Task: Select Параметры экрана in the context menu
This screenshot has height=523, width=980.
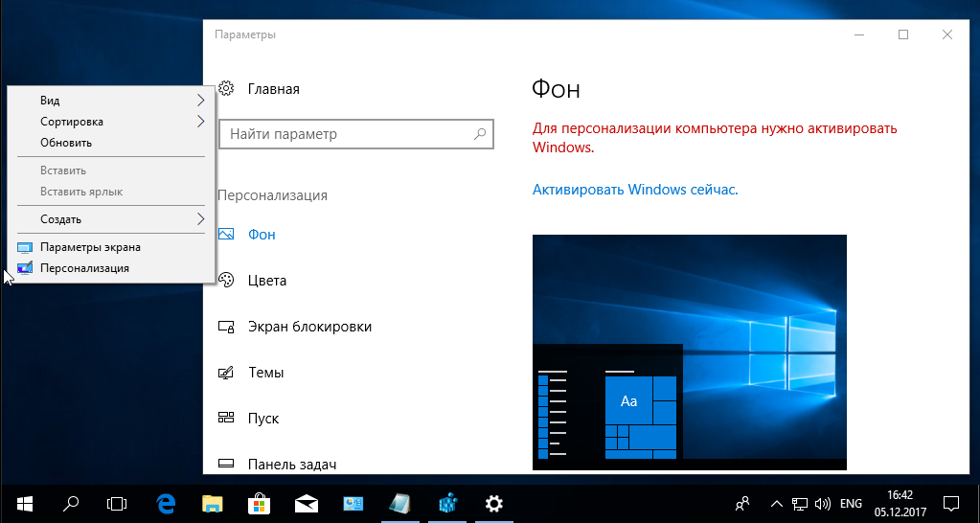Action: pyautogui.click(x=90, y=247)
